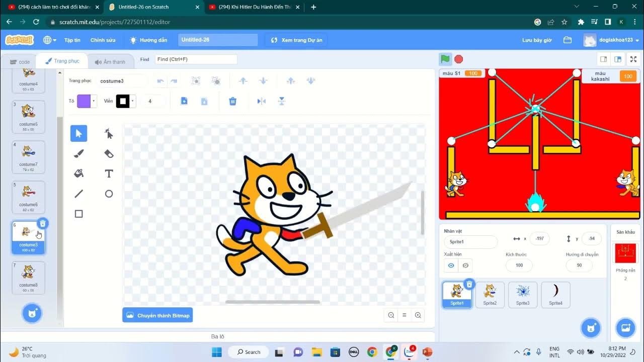Screen dimensions: 644x362
Task: Open the Hướng dẫn tutorials
Action: 148,40
